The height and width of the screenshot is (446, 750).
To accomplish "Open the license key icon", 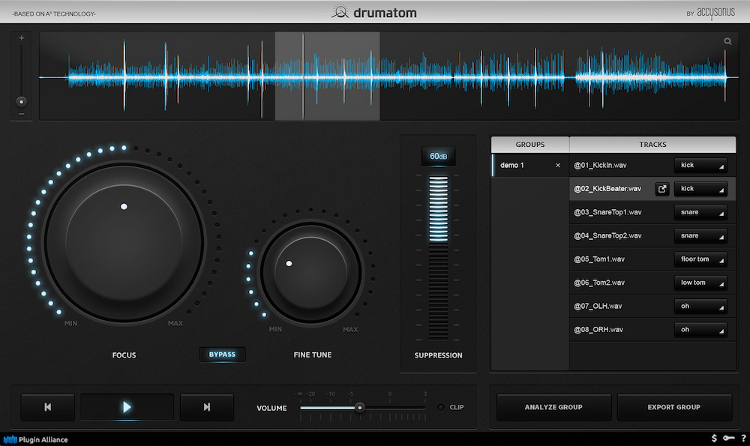I will point(728,438).
